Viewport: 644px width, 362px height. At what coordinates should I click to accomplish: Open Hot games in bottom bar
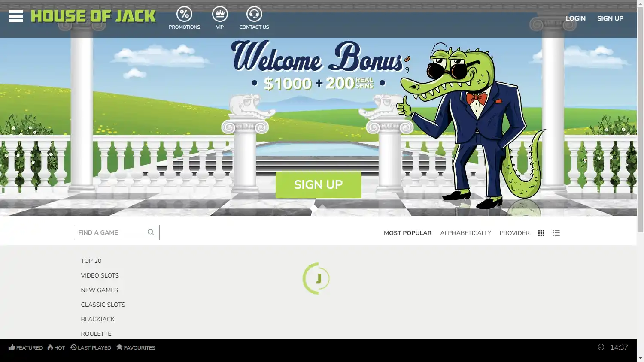click(56, 347)
